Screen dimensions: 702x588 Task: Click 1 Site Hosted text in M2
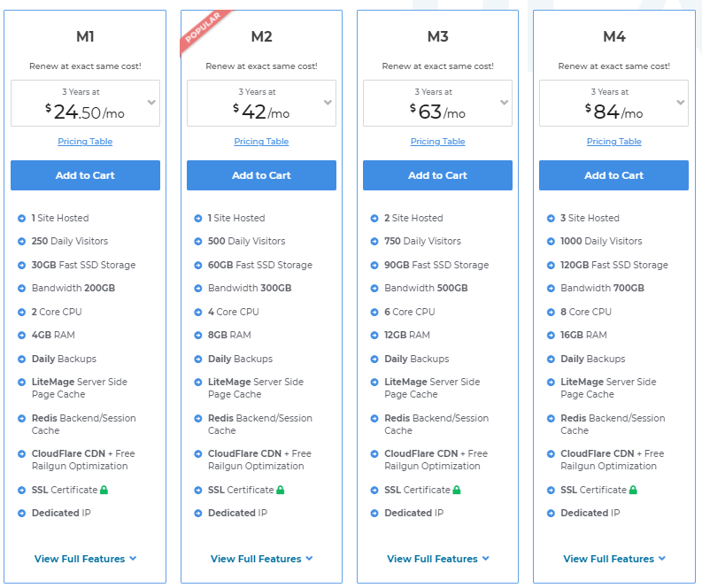click(236, 218)
